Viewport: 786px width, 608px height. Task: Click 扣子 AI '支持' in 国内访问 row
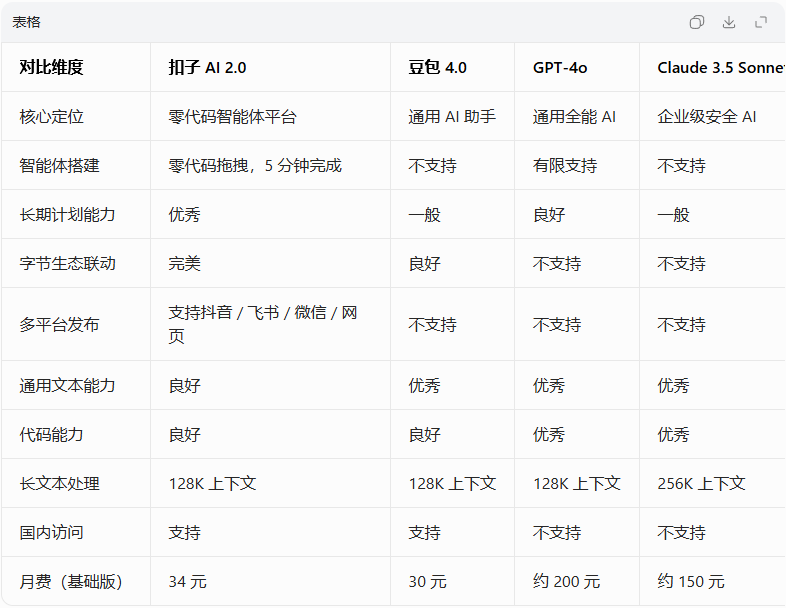(x=184, y=532)
